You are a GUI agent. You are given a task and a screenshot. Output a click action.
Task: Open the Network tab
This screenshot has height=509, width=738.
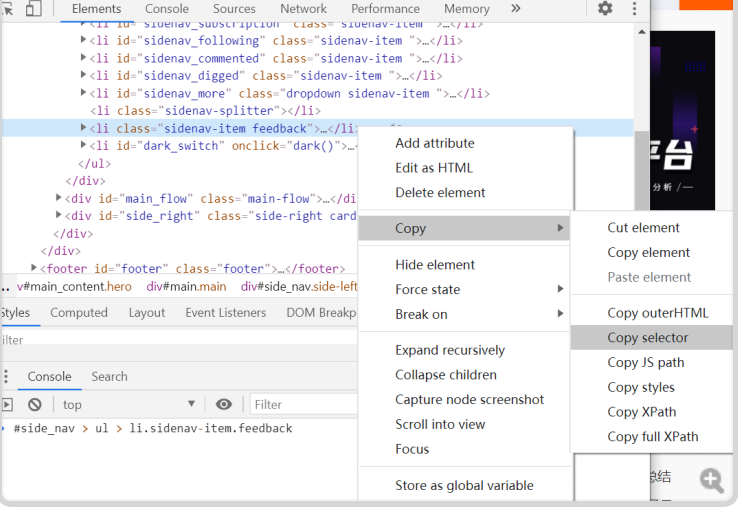pyautogui.click(x=303, y=8)
